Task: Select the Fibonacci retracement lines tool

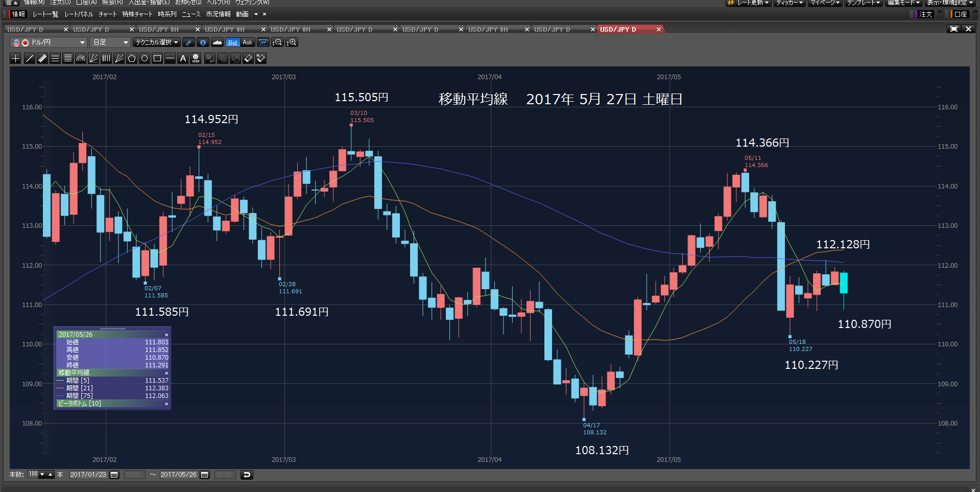Action: coord(68,58)
